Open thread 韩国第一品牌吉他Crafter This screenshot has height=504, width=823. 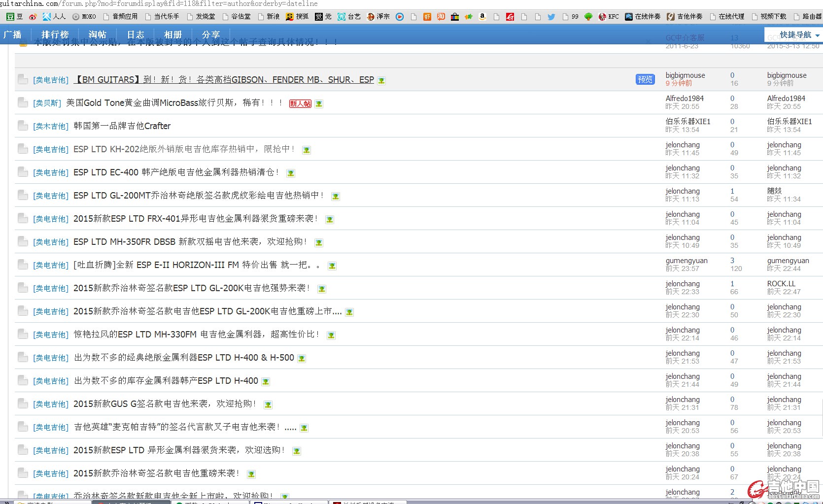122,126
